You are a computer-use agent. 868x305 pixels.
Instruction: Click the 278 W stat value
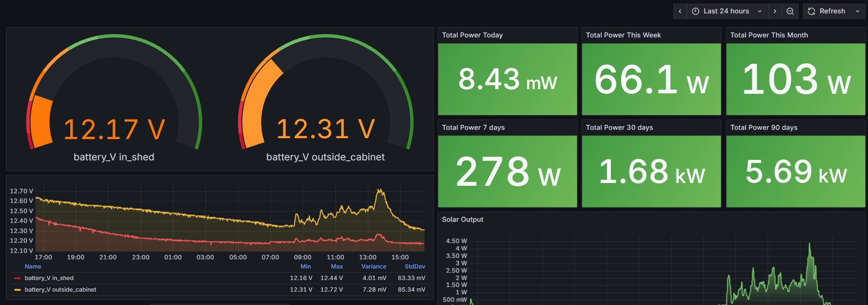point(508,172)
